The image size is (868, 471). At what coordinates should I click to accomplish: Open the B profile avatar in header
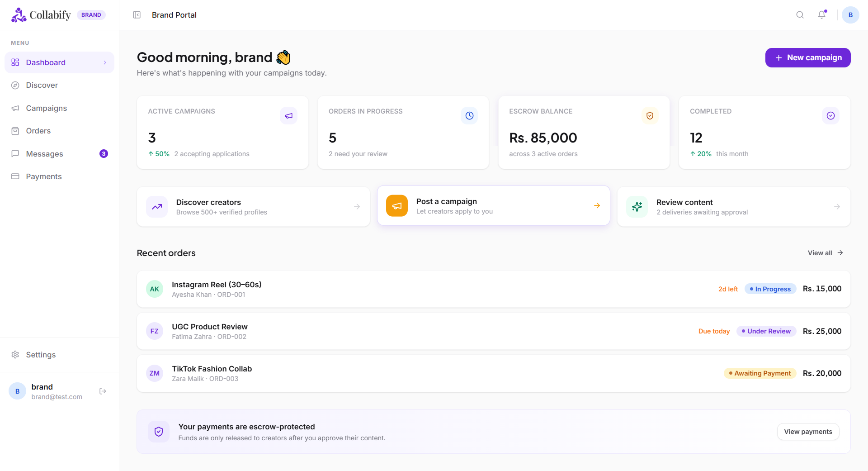point(850,15)
